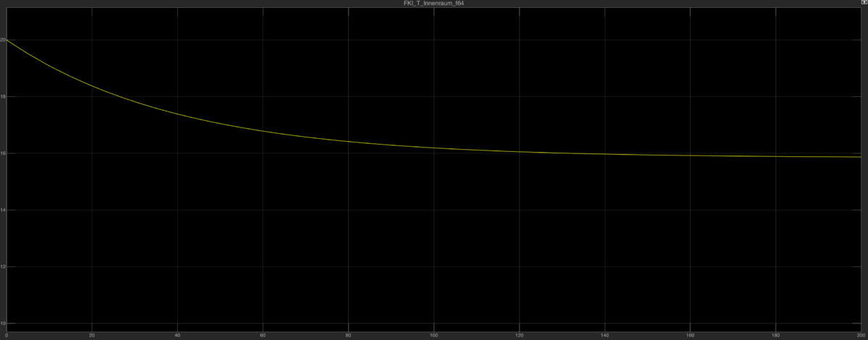This screenshot has width=868, height=340.
Task: Select the y-axis tick label 12
Action: click(x=3, y=266)
